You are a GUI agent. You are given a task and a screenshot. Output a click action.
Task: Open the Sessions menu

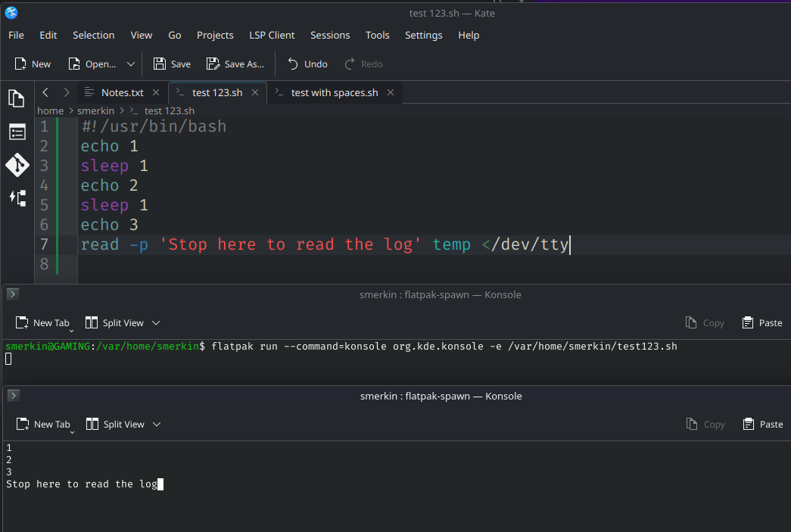330,35
